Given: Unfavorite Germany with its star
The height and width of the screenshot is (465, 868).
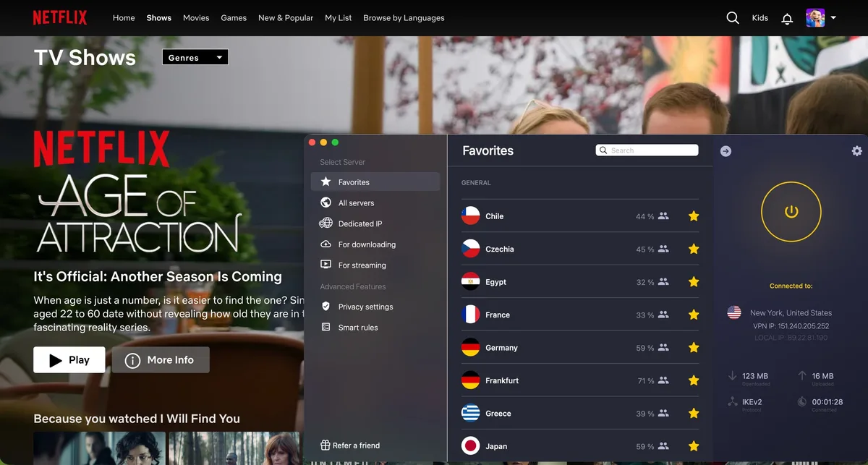Looking at the screenshot, I should point(694,348).
